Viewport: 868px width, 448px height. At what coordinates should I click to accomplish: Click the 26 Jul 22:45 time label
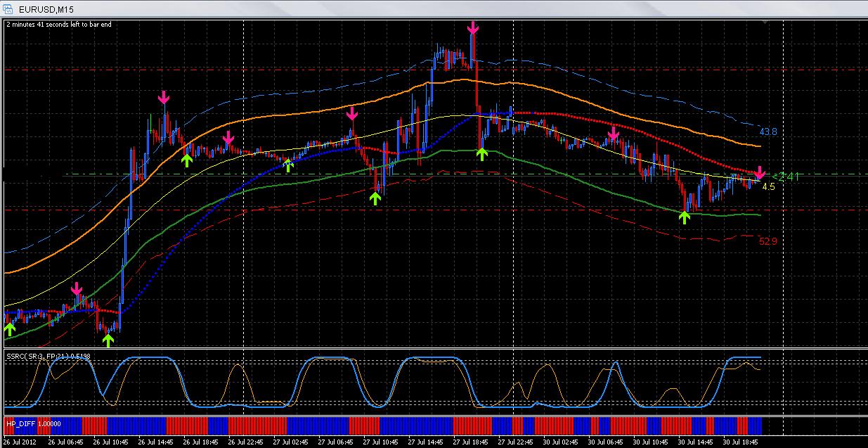pos(247,443)
